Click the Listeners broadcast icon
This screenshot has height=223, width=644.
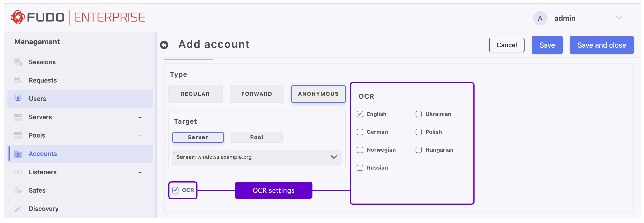click(18, 172)
